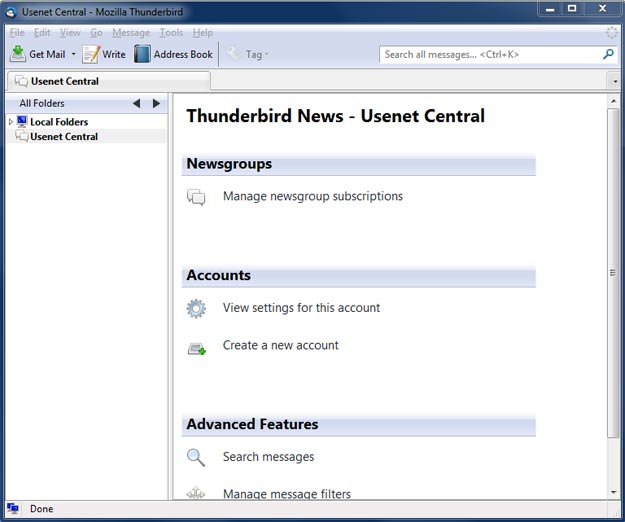Click the Advanced Features section header
The height and width of the screenshot is (522, 625).
pyautogui.click(x=358, y=425)
